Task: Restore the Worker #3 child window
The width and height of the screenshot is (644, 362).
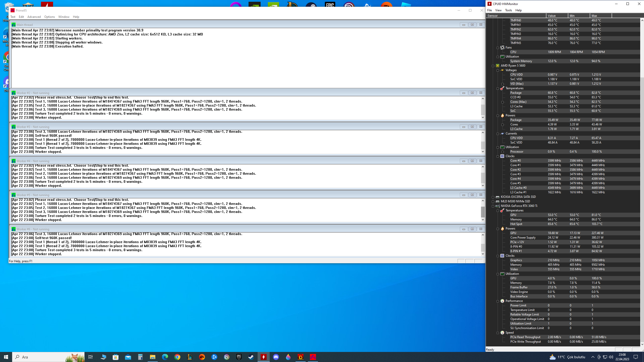Action: [472, 127]
